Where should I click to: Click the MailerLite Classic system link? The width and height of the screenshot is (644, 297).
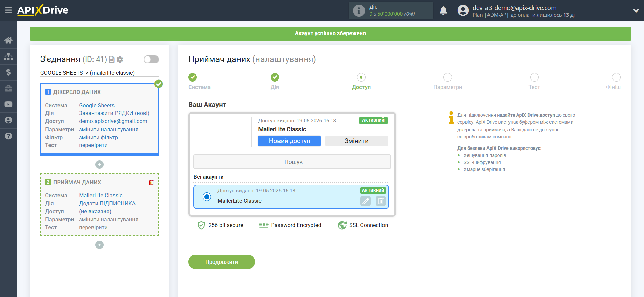coord(101,195)
